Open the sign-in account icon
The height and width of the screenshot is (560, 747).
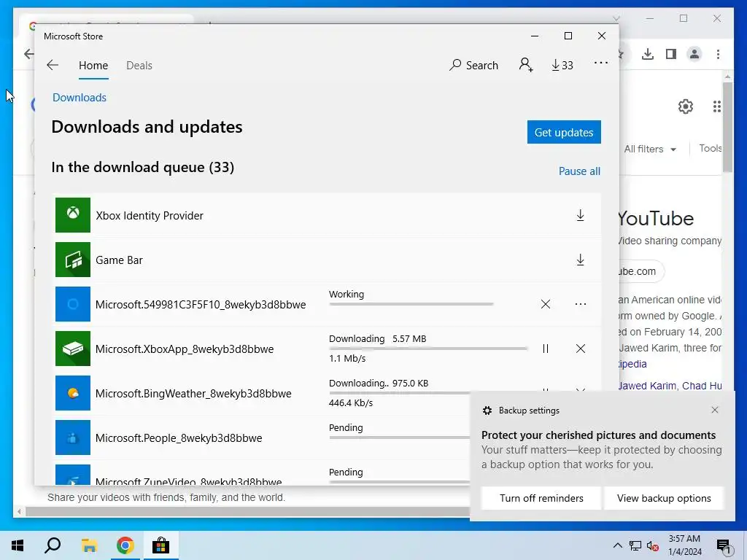(x=525, y=65)
